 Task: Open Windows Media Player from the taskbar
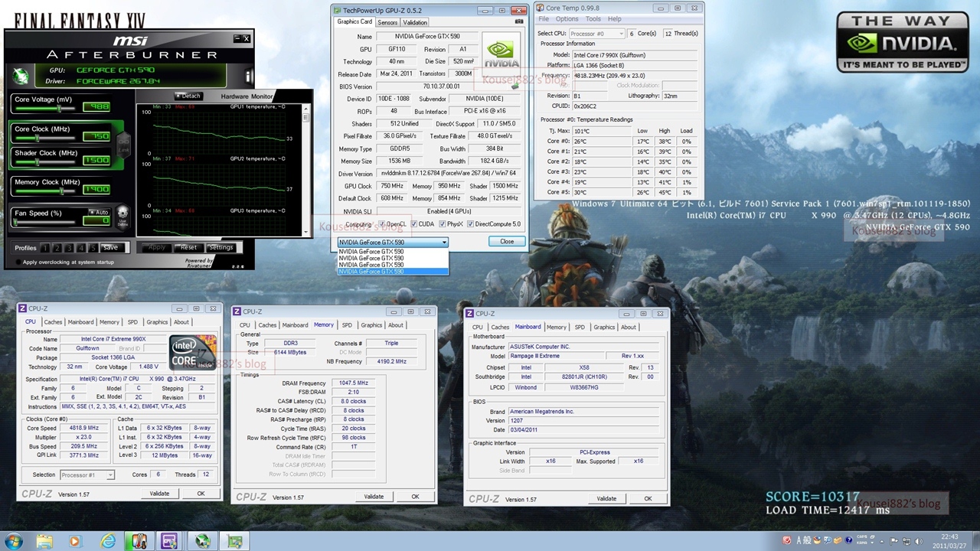click(74, 541)
